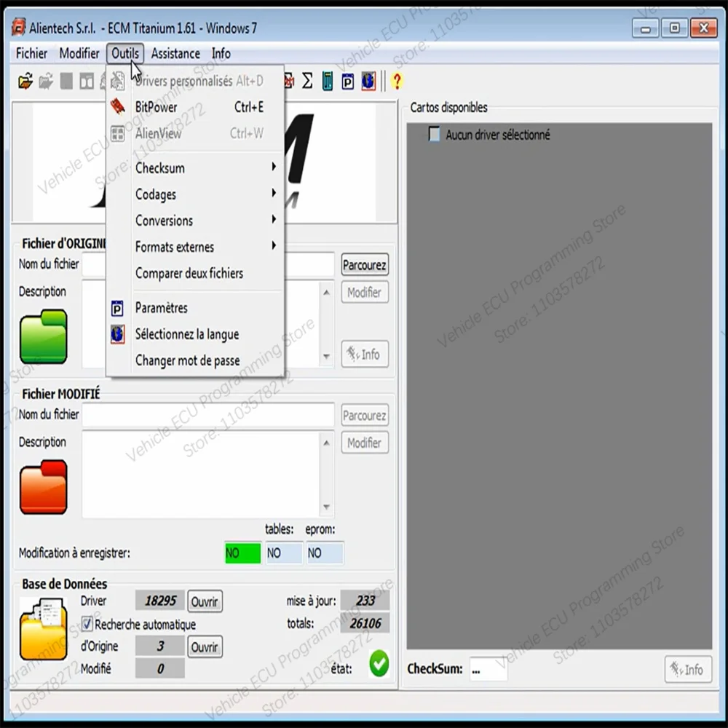Click modified Description scrollbar up arrow
The image size is (728, 728).
click(x=326, y=443)
